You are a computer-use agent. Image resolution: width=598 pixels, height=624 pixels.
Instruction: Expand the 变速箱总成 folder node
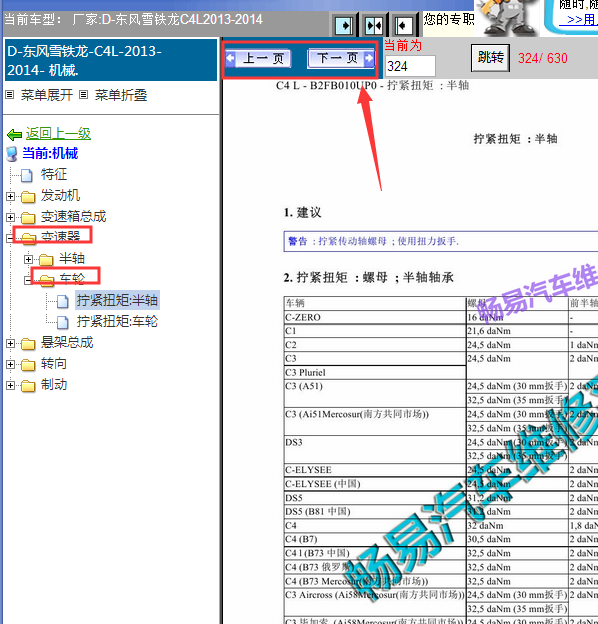(x=10, y=217)
